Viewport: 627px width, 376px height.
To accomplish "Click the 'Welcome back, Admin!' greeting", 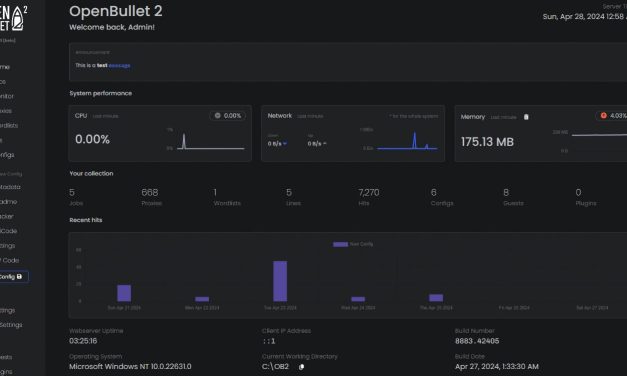I will [x=112, y=27].
